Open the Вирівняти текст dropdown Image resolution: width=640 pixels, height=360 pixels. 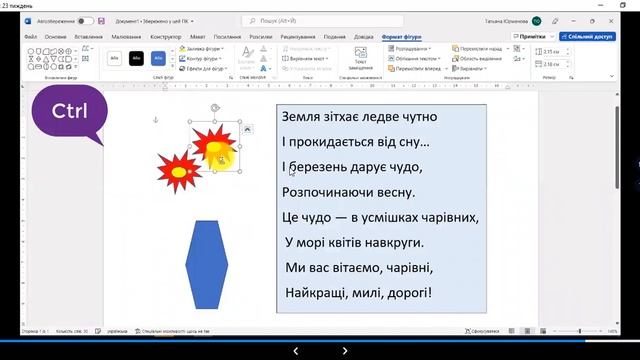(306, 59)
